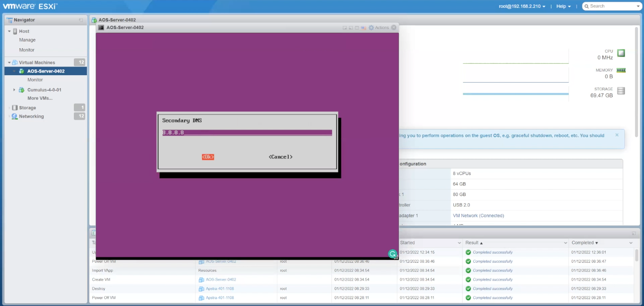
Task: Click the console Actions gear icon
Action: click(x=371, y=28)
